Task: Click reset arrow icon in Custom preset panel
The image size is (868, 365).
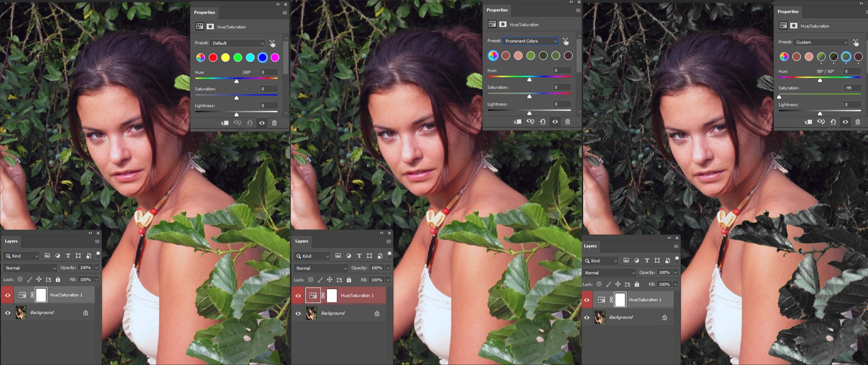Action: click(x=833, y=122)
